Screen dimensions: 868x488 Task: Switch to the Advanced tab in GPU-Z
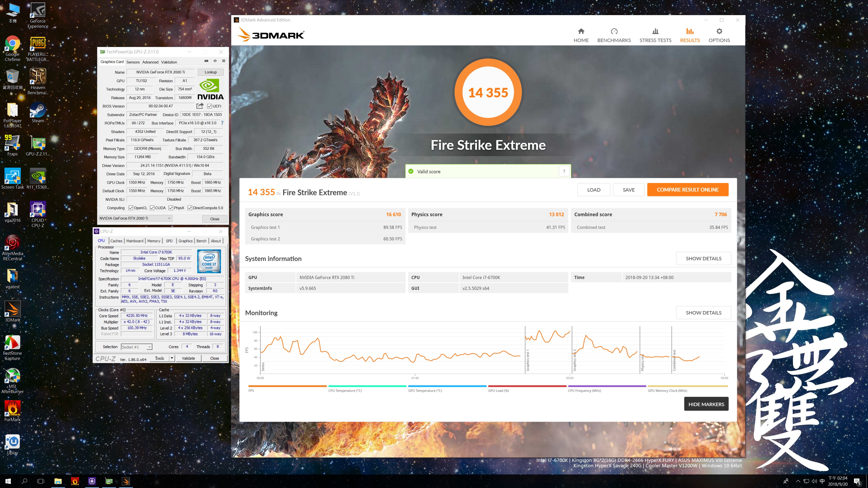150,62
